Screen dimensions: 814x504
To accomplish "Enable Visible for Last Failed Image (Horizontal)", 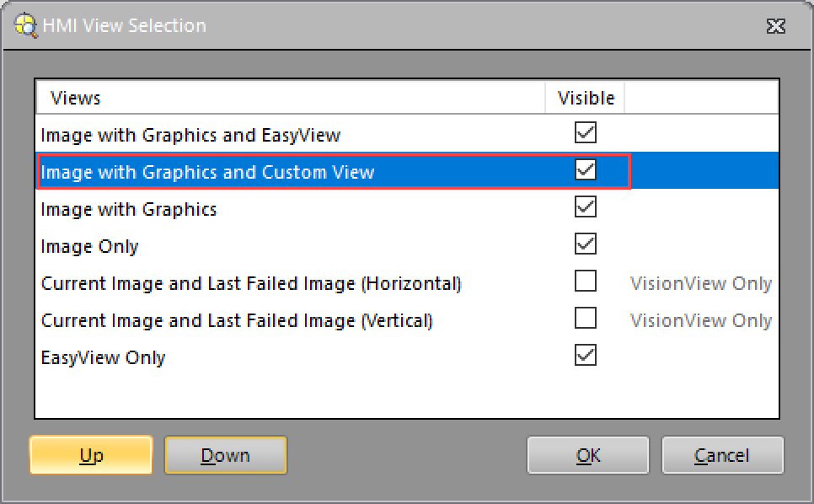I will click(x=586, y=281).
